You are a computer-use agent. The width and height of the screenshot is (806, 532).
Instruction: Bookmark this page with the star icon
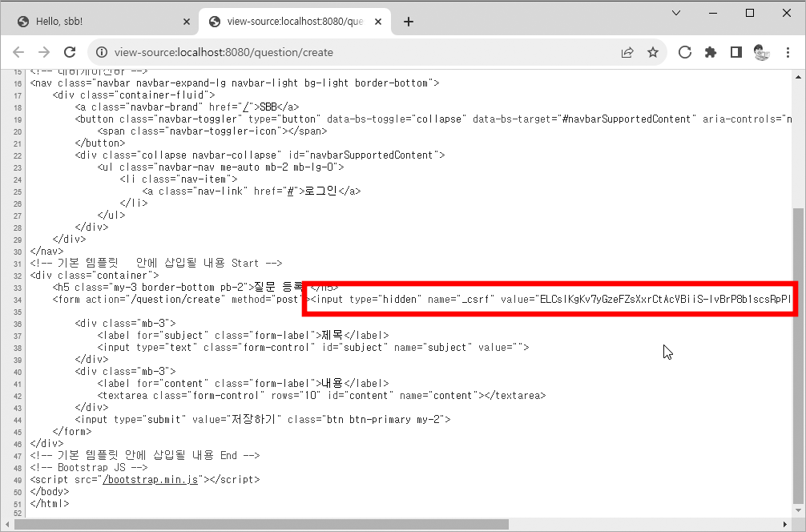click(x=653, y=52)
